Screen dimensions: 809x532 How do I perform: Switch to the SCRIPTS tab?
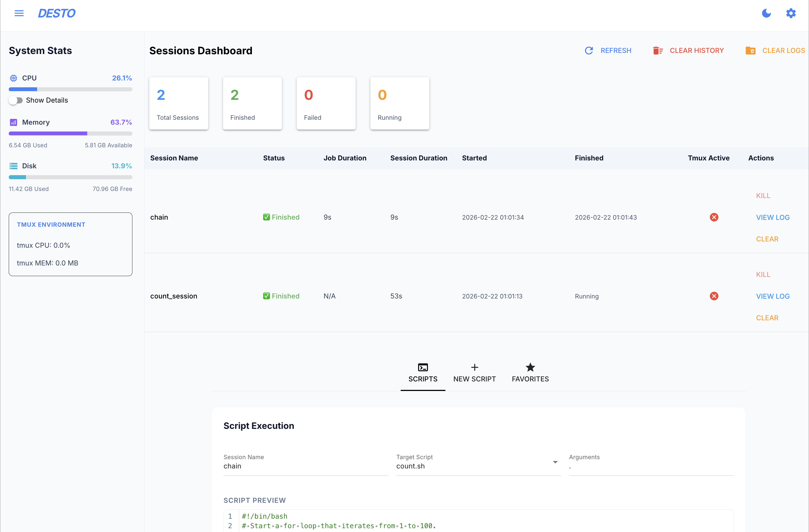tap(423, 373)
